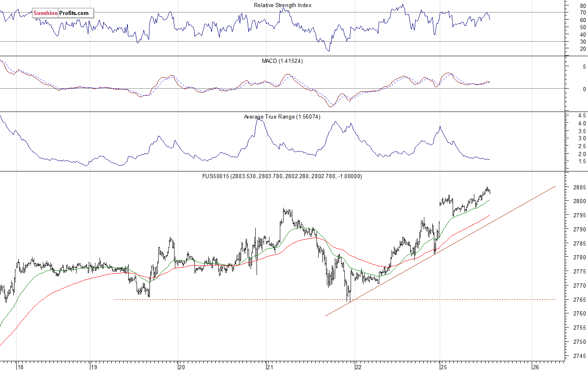
Task: Select the Relative Strength Index panel title
Action: 282,5
